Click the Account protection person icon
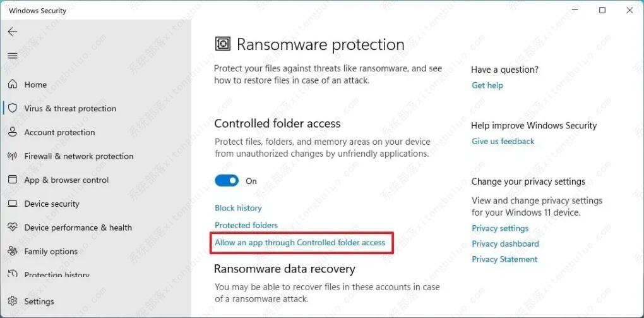644x318 pixels. [12, 132]
